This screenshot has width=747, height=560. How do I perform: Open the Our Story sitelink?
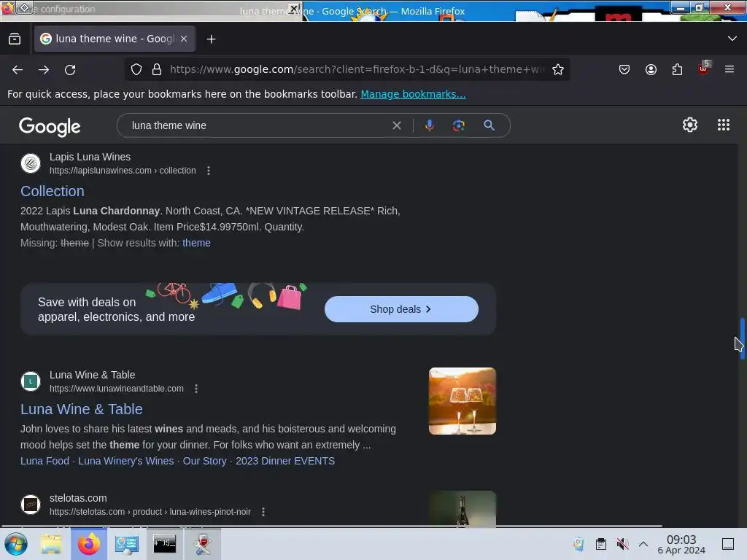(205, 461)
